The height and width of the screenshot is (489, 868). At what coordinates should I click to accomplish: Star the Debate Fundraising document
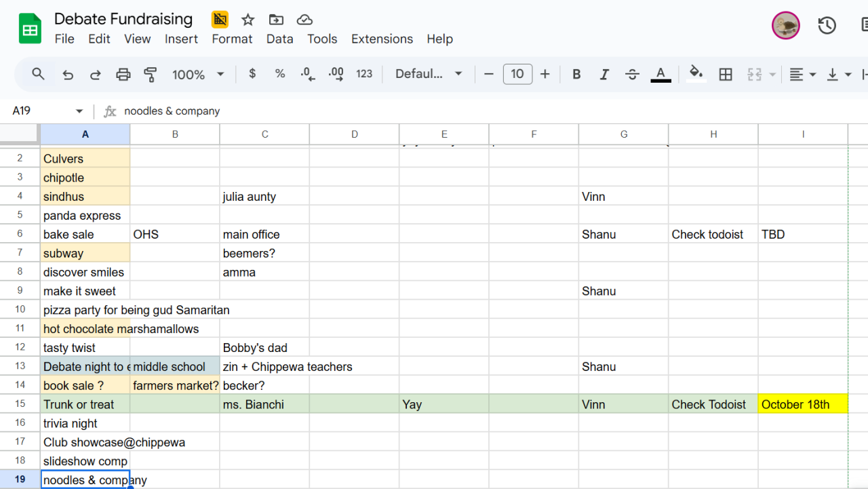(x=248, y=20)
